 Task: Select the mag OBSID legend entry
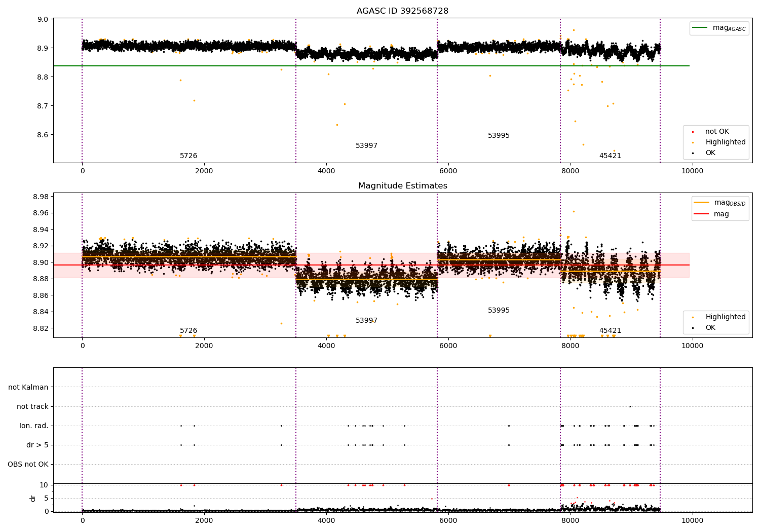coord(720,203)
